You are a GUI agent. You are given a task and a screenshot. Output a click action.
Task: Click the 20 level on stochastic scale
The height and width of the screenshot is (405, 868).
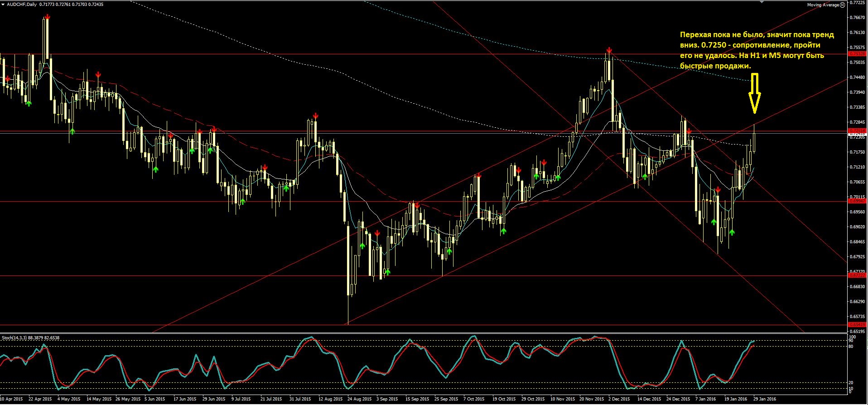[851, 383]
